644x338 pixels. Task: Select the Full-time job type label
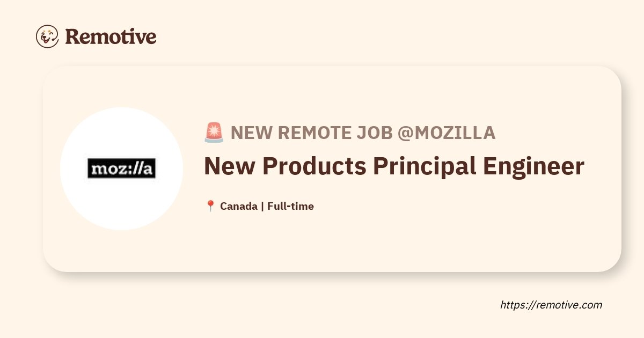click(x=290, y=206)
